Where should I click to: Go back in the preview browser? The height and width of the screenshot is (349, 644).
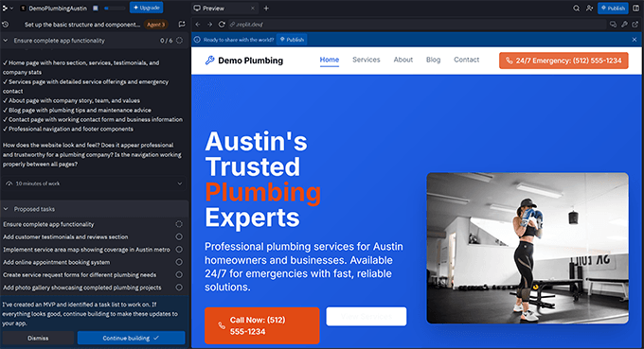[198, 25]
